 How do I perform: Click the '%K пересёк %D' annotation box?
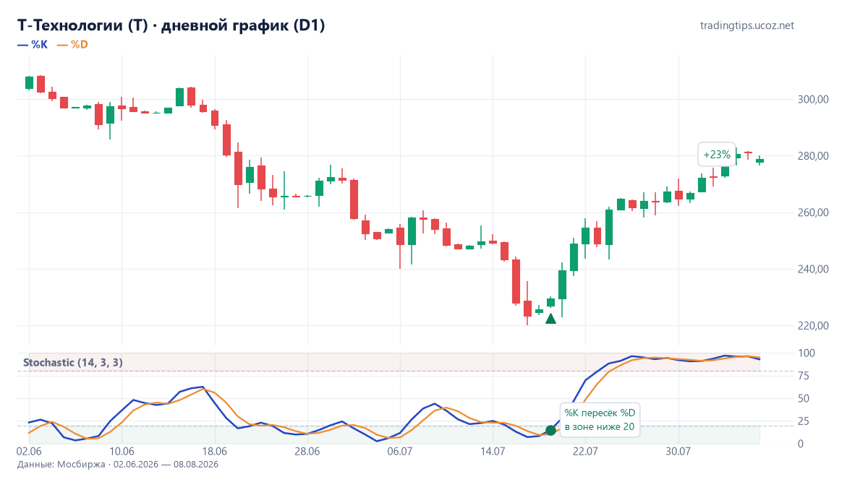pos(600,420)
